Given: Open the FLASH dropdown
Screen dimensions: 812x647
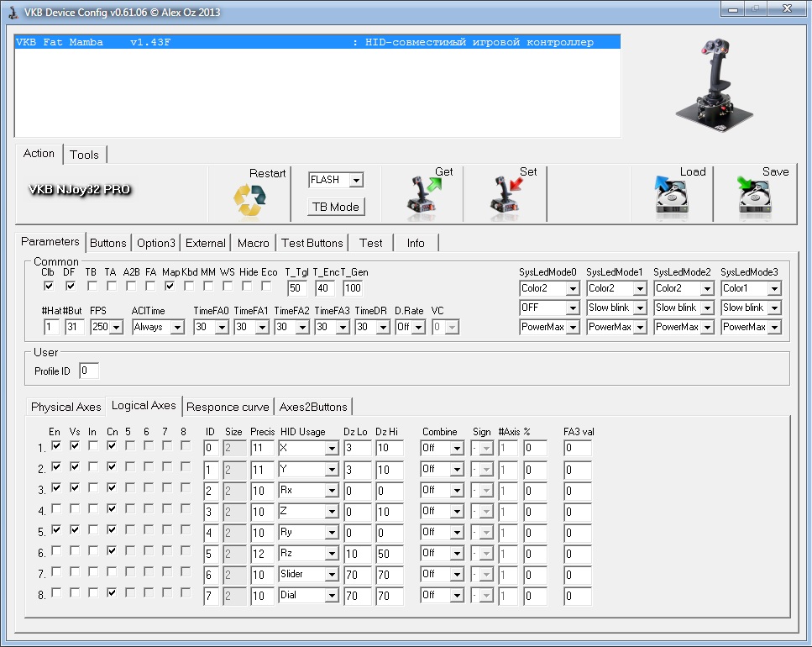Looking at the screenshot, I should tap(336, 180).
